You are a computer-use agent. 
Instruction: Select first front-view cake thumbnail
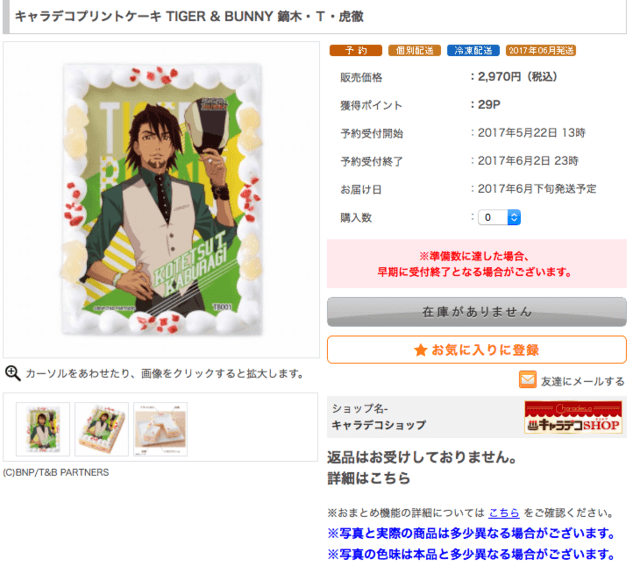tap(43, 429)
